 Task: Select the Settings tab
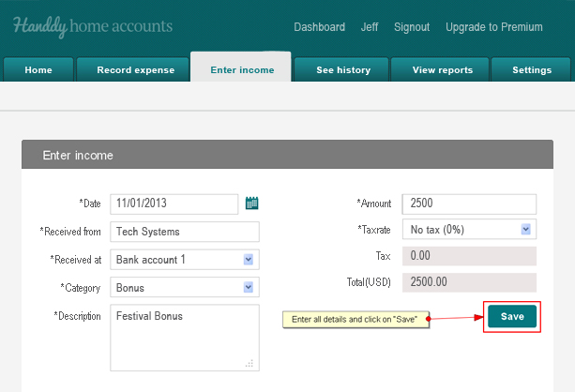[x=532, y=69]
